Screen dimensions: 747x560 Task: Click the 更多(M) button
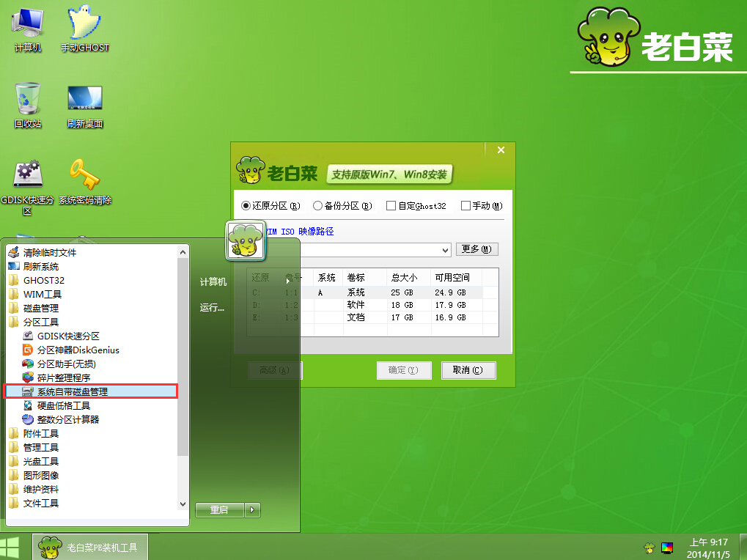point(477,249)
